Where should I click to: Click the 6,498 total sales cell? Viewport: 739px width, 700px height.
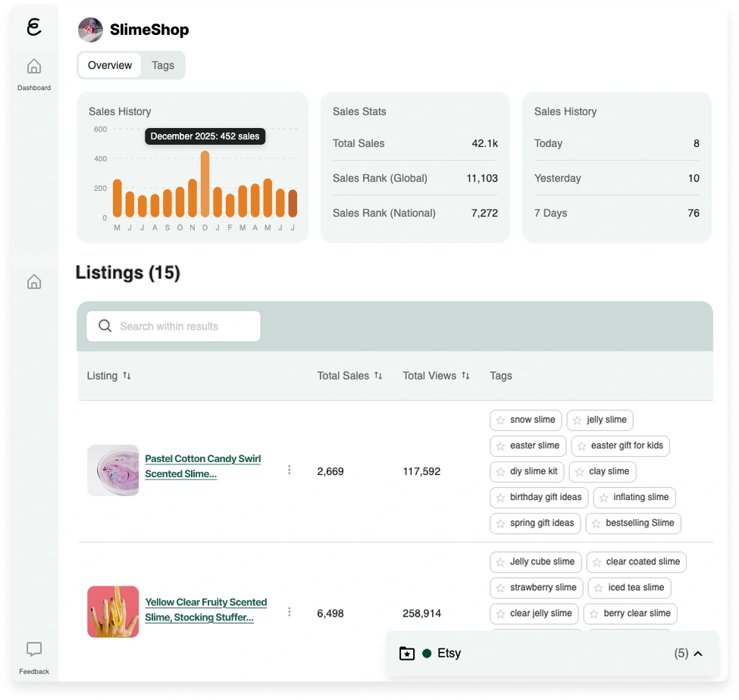click(330, 614)
